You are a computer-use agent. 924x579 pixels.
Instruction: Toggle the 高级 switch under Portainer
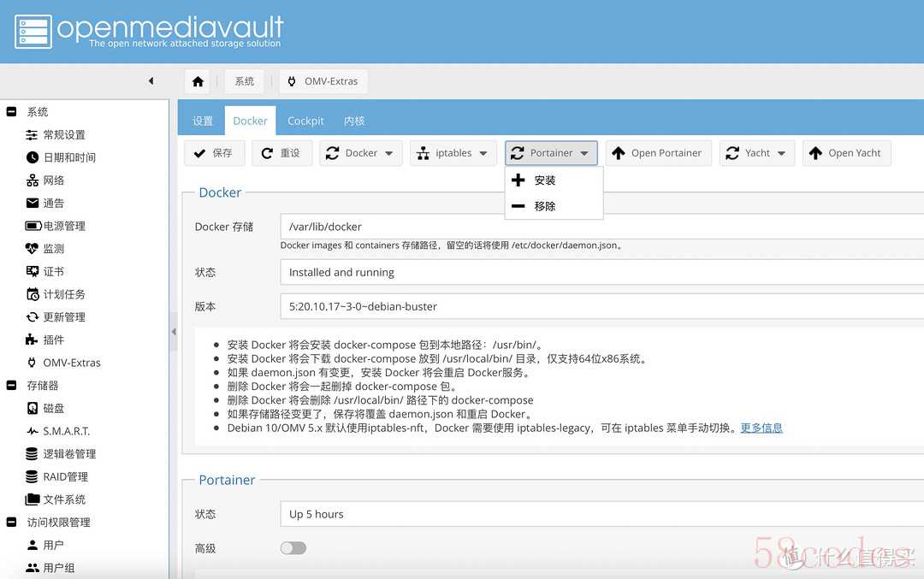[293, 548]
